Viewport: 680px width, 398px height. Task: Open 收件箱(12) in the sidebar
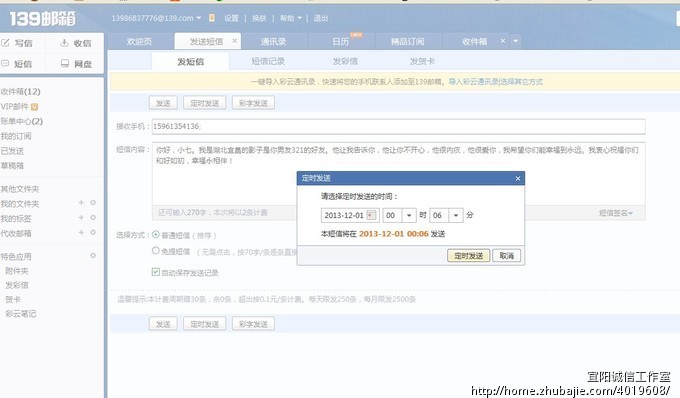click(20, 91)
